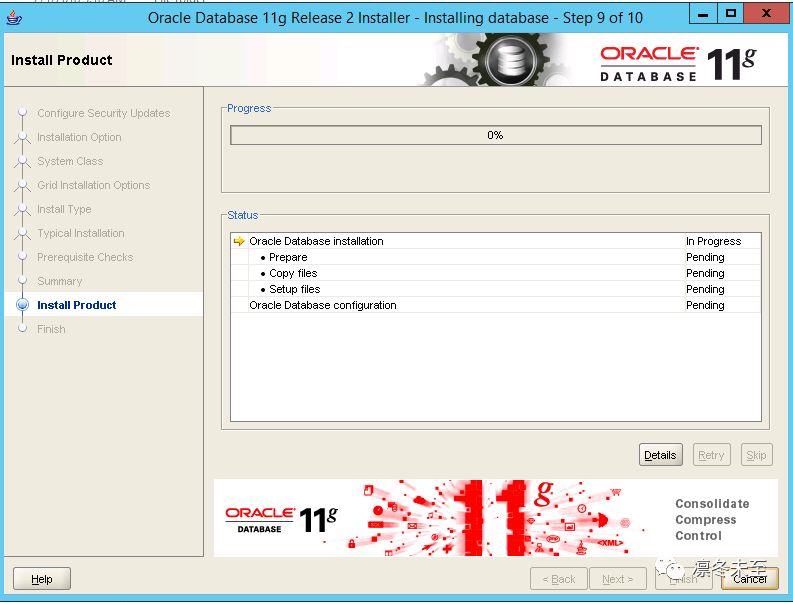The image size is (793, 603).
Task: Maximize the installer window
Action: click(x=730, y=14)
